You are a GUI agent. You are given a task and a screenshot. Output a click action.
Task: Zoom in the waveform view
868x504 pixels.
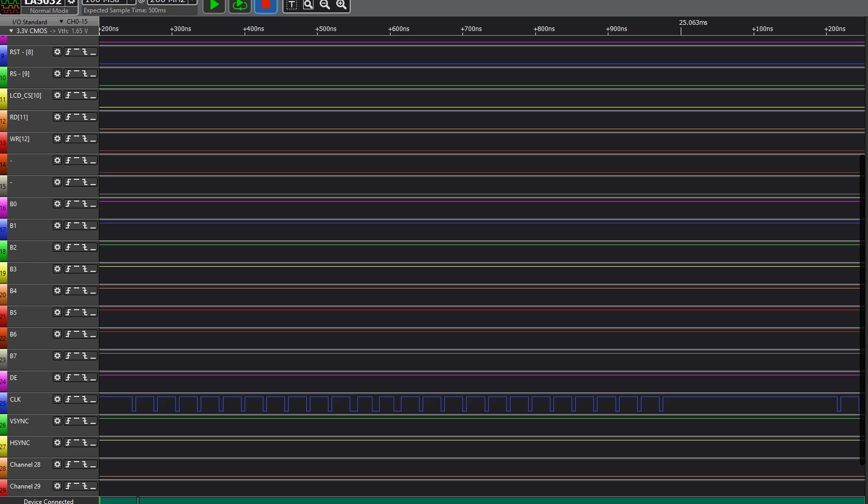(341, 5)
